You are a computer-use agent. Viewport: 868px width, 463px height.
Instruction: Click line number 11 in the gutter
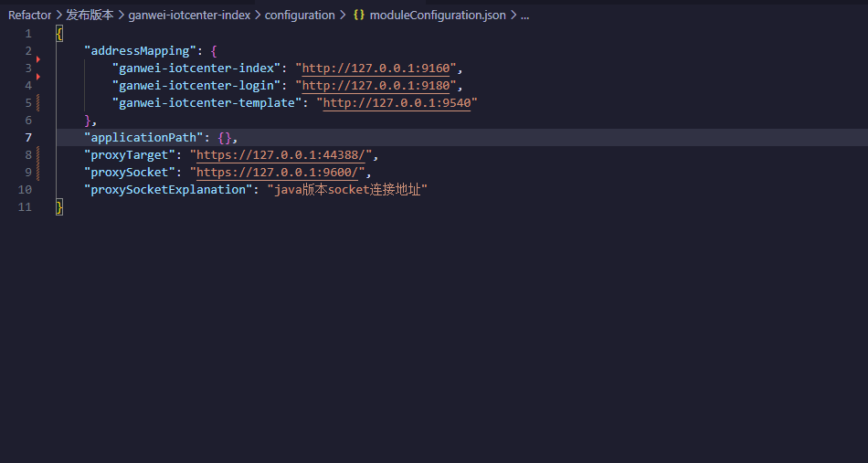tap(25, 207)
